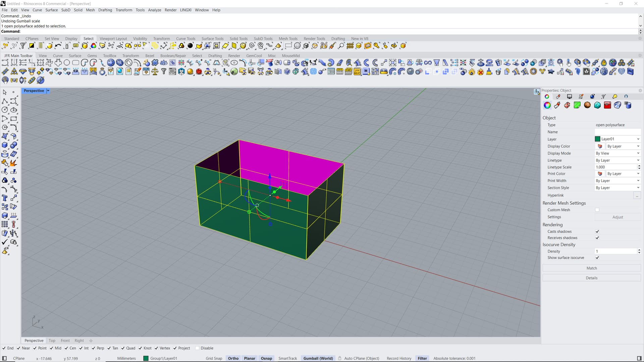
Task: Click the Adjust mesh settings button
Action: pyautogui.click(x=618, y=217)
